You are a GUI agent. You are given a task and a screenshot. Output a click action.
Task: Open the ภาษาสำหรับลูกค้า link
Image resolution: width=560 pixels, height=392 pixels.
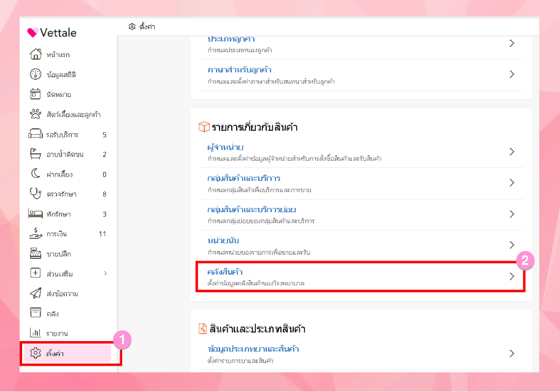[x=239, y=70]
